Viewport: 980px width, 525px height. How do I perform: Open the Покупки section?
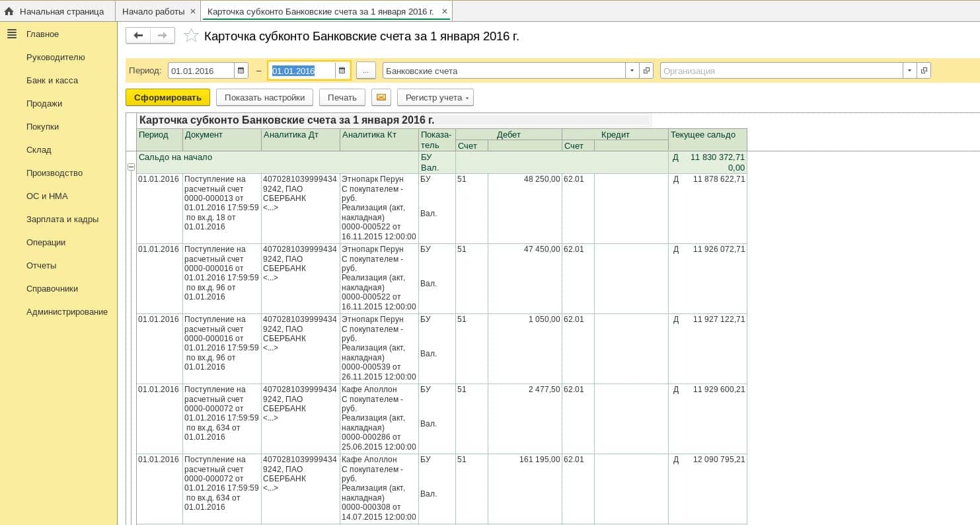(42, 126)
